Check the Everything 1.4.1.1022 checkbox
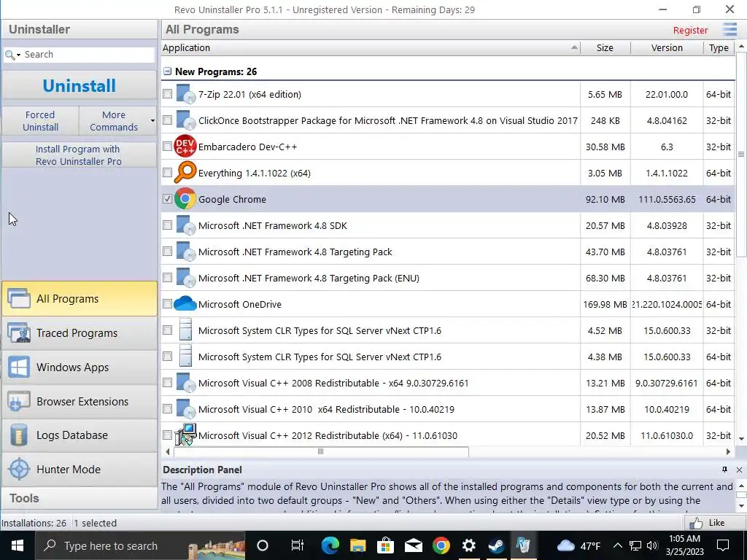This screenshot has width=747, height=560. [167, 172]
